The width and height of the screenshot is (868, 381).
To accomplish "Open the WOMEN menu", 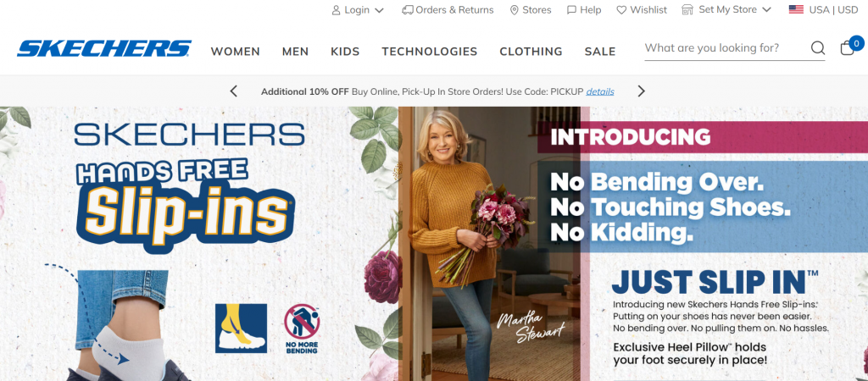I will 236,52.
